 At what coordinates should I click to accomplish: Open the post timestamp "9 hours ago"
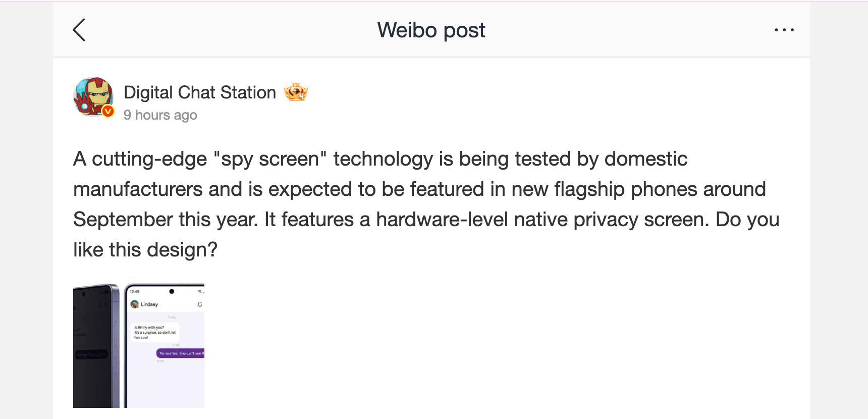pyautogui.click(x=160, y=115)
